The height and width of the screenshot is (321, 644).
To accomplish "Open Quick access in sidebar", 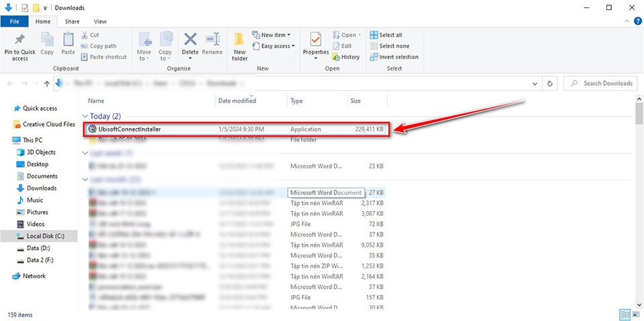I will [x=36, y=109].
